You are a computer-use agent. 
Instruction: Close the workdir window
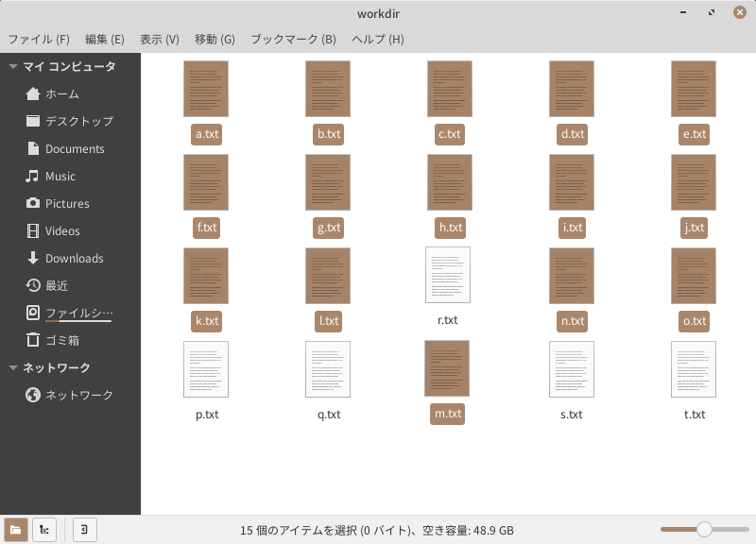[740, 12]
